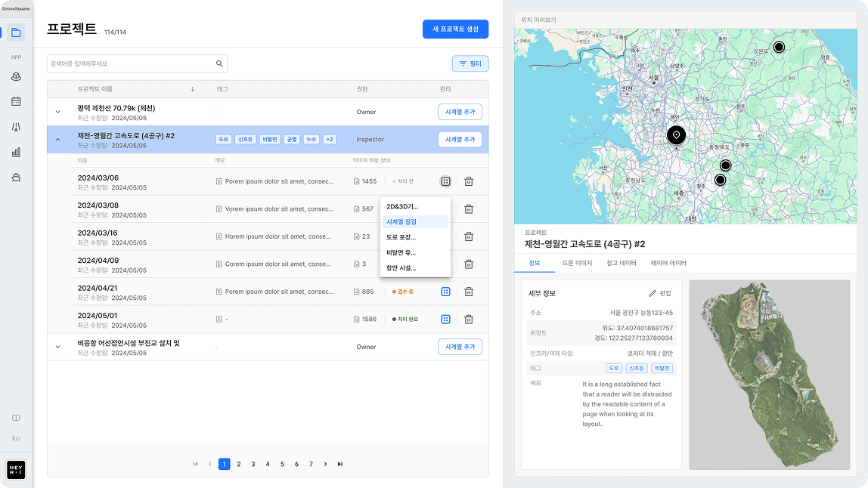Screen dimensions: 868x488
Task: Open the road inspection sidebar icon
Action: coord(16,127)
